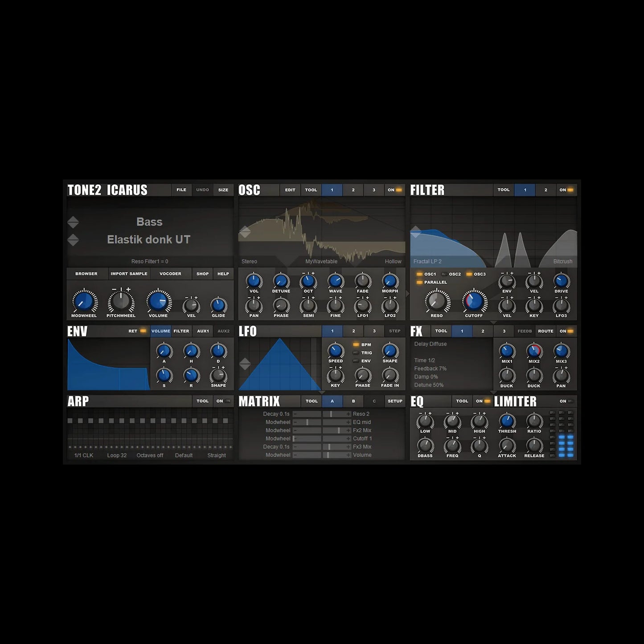Click the MODWHEEL knob
This screenshot has height=644, width=644.
coord(84,301)
